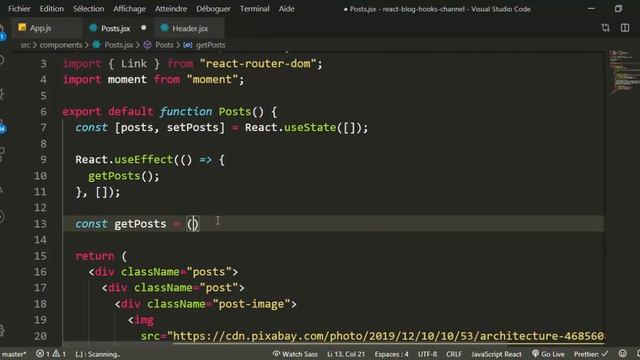The image size is (640, 360).
Task: Switch to the Header.jsx editor tab
Action: [190, 28]
